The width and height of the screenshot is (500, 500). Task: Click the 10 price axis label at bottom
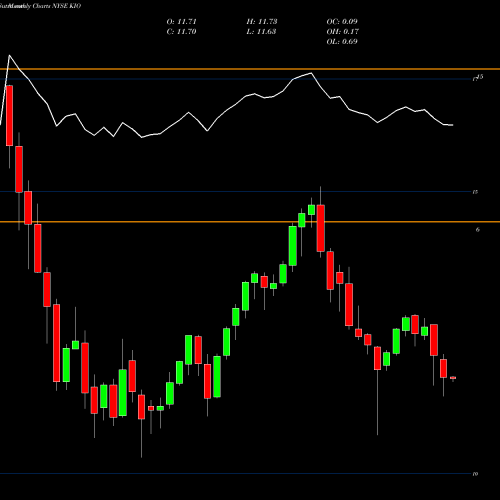pyautogui.click(x=475, y=474)
